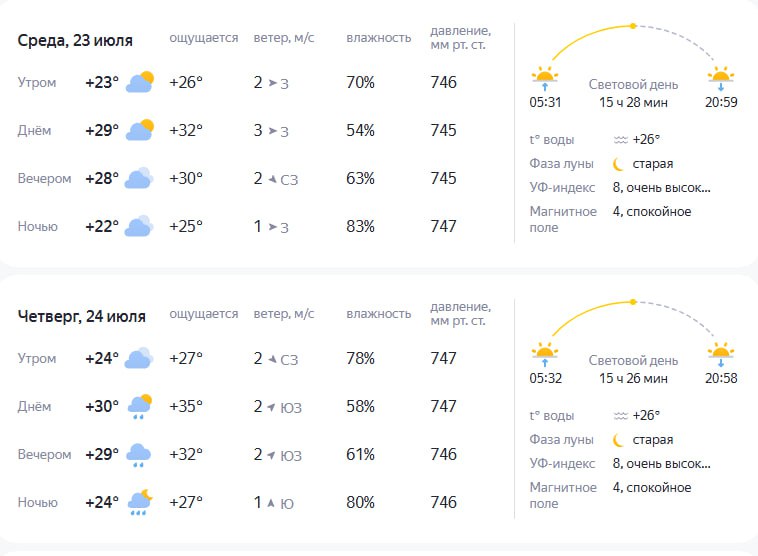This screenshot has height=556, width=758.
Task: Click Wednesday evening cloudy icon
Action: pos(139,178)
